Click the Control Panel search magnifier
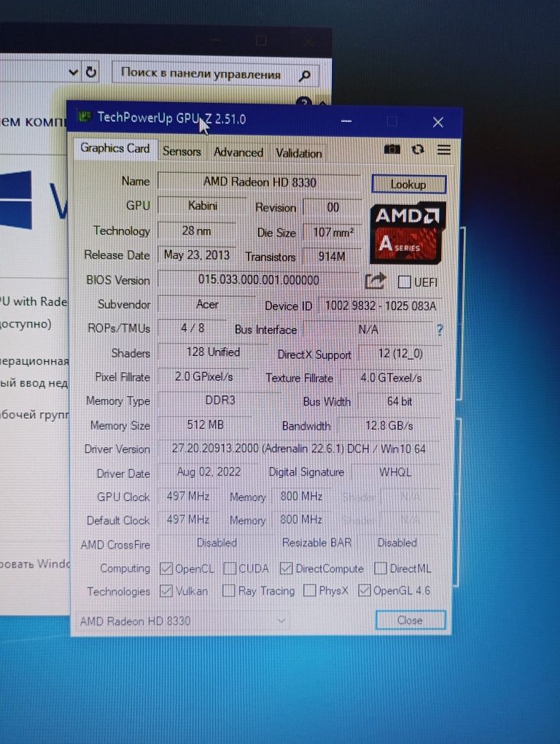 pos(305,75)
